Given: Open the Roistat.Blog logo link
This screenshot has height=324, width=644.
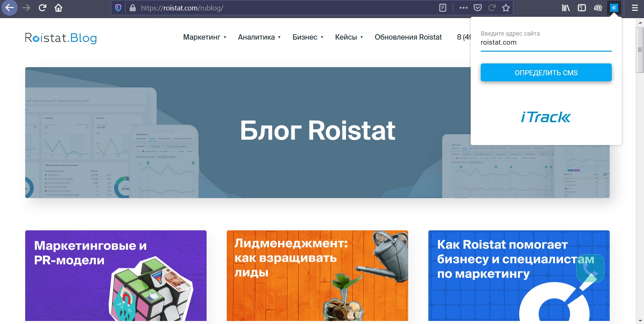Looking at the screenshot, I should (x=61, y=38).
